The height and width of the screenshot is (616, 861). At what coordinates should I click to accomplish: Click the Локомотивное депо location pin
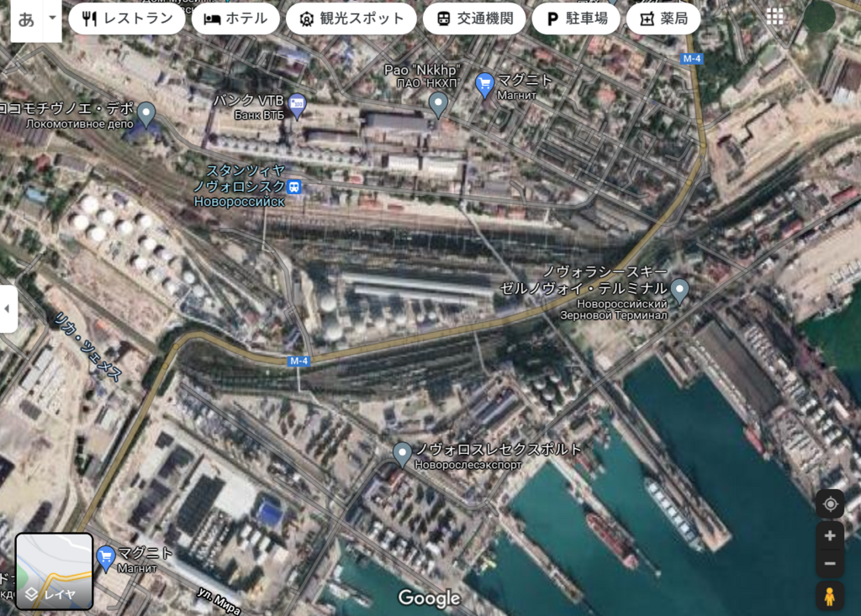click(x=147, y=113)
